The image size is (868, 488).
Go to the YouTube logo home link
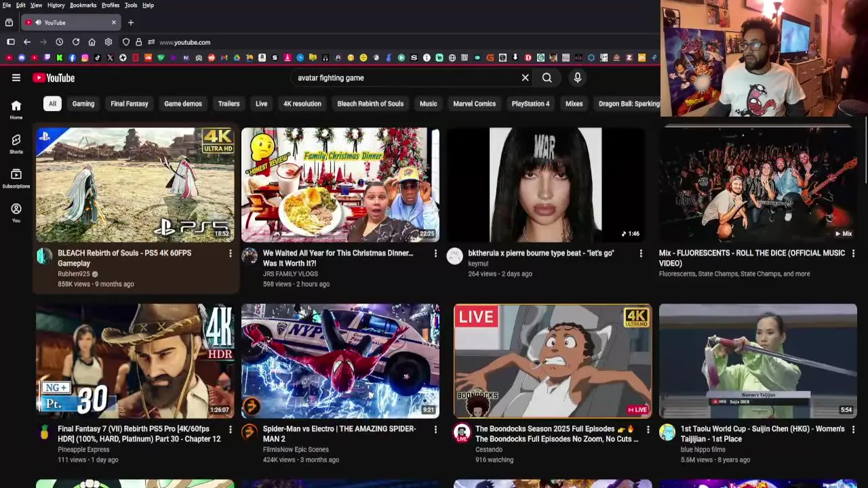(54, 78)
